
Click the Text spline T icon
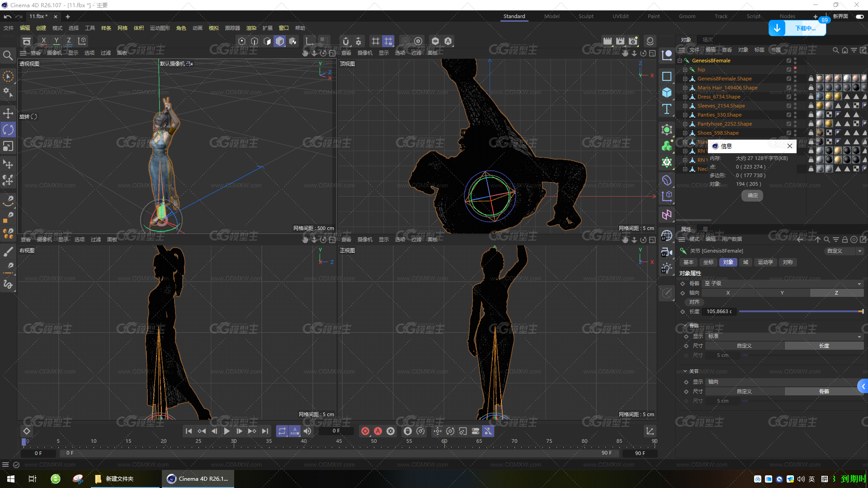[x=667, y=109]
